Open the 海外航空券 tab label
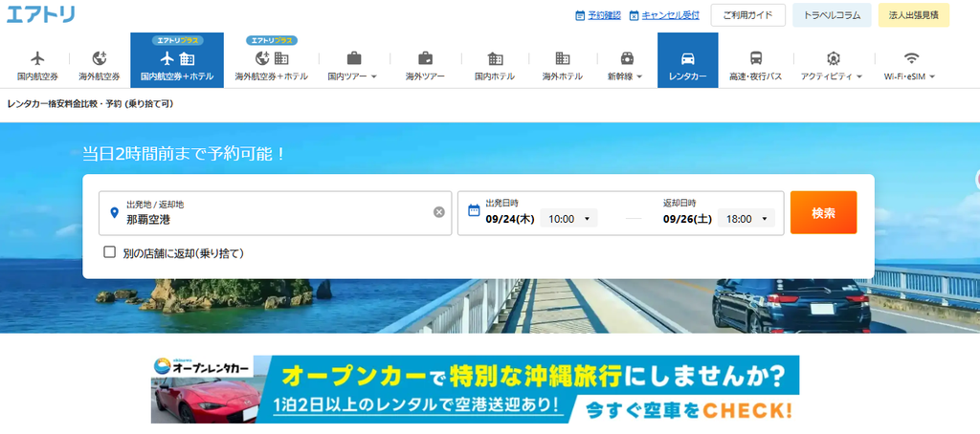The image size is (980, 434). point(99,76)
